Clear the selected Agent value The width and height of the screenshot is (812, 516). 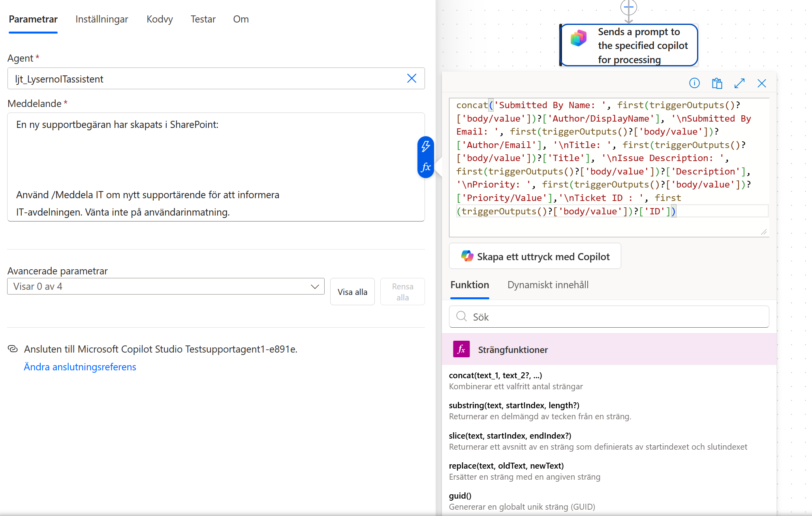click(x=412, y=79)
